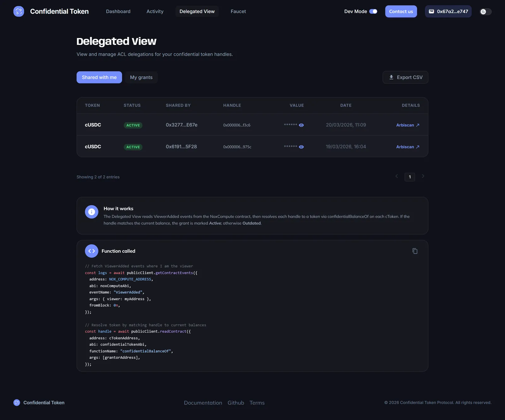Go to previous page of entries
Viewport: 505px width, 420px height.
[x=397, y=176]
